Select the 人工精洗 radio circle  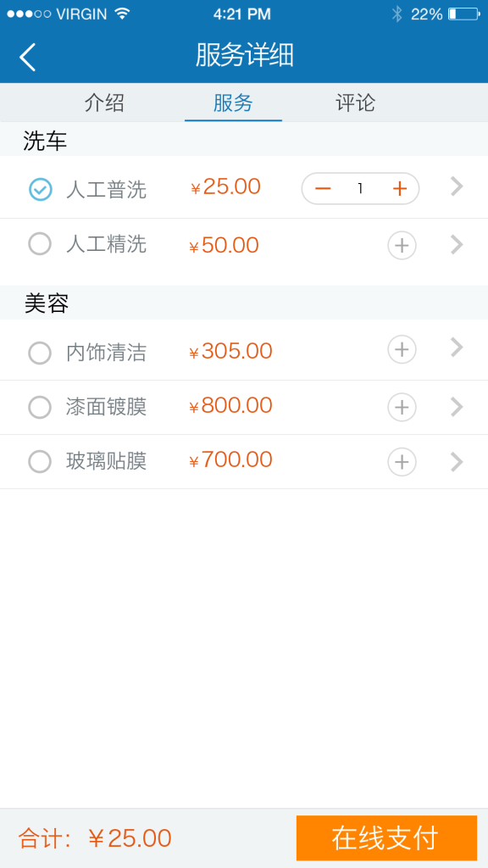point(40,243)
